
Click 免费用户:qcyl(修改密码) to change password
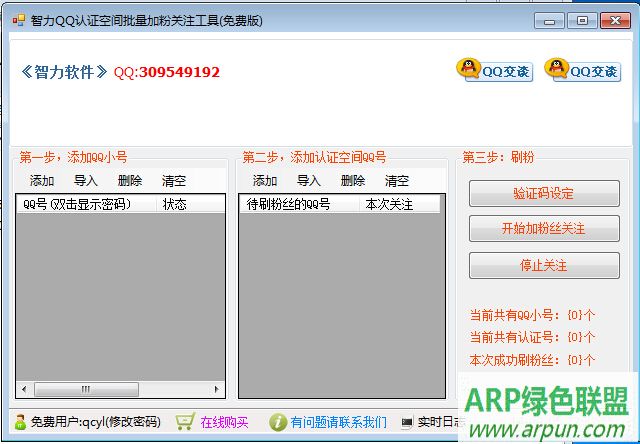pos(96,422)
